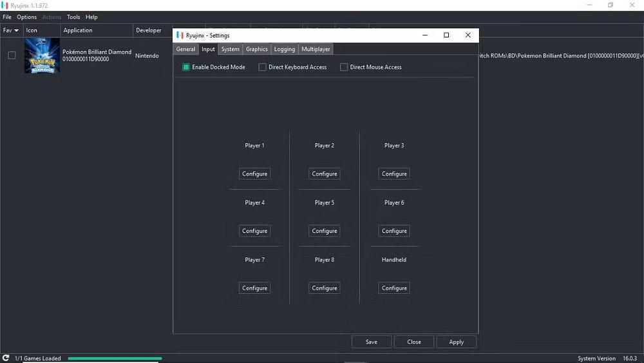
Task: Open the Tools menu
Action: click(73, 17)
